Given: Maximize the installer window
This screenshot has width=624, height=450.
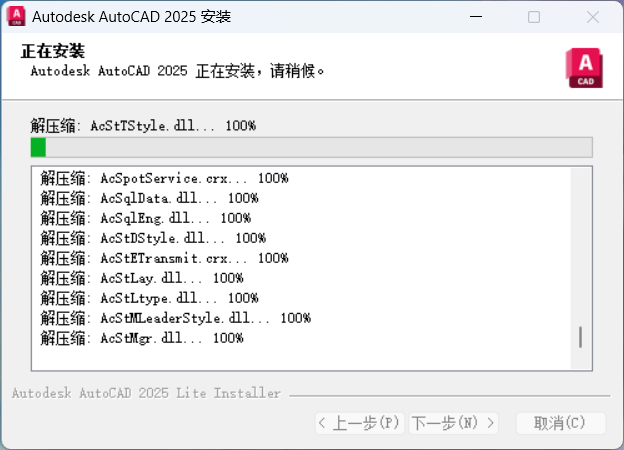Looking at the screenshot, I should [x=534, y=17].
